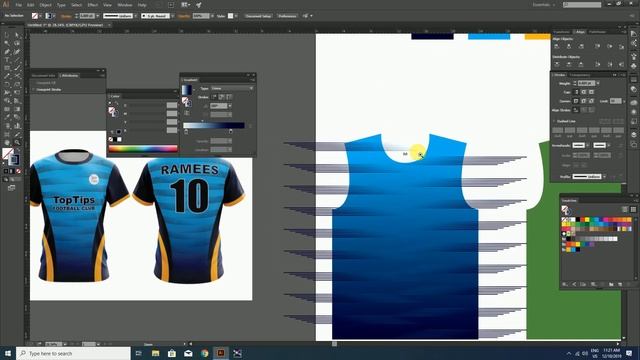
Task: Toggle the middle Corner join button
Action: coord(584,101)
